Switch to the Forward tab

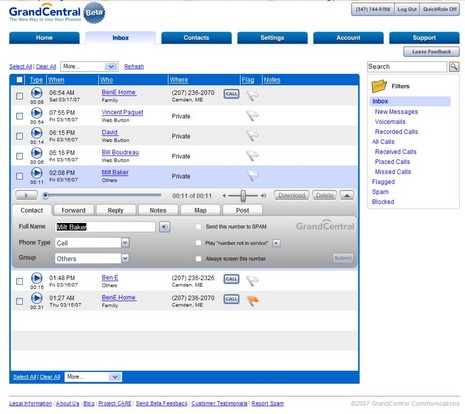point(73,210)
